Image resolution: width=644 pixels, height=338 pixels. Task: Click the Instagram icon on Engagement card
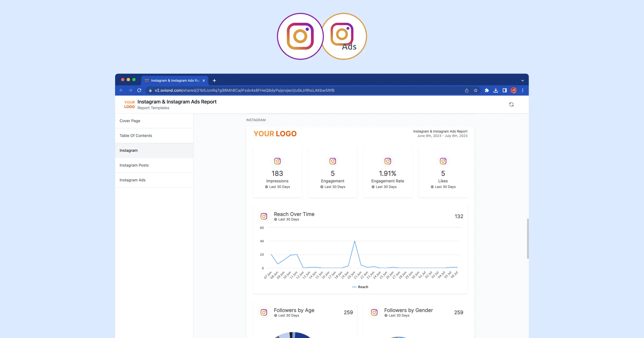click(333, 161)
